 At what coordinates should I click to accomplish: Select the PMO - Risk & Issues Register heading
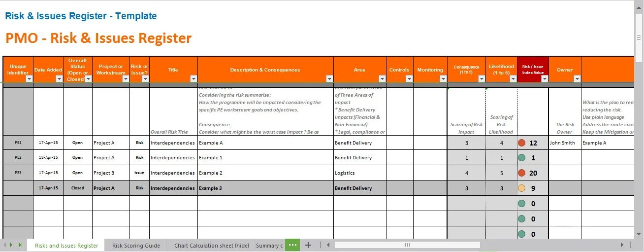[x=98, y=38]
